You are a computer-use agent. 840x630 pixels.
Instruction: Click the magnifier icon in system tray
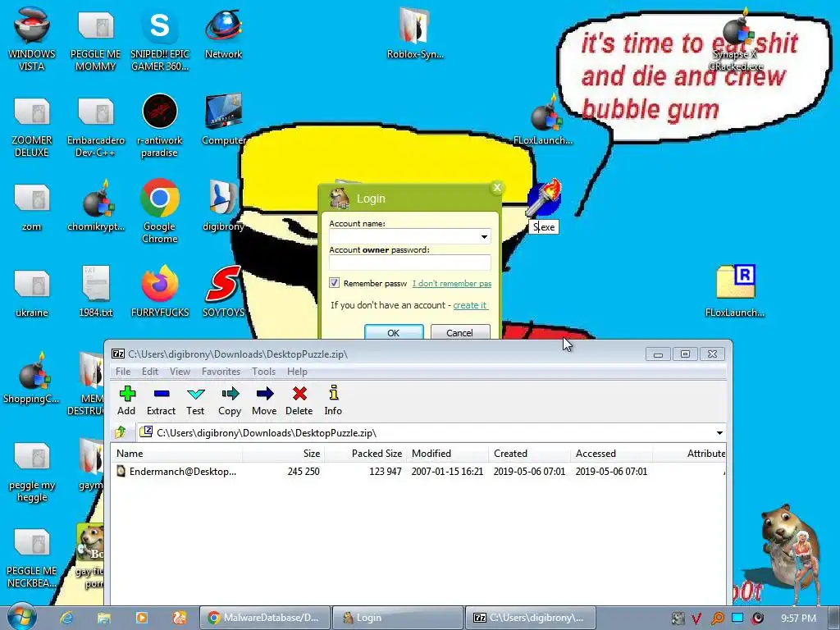click(717, 619)
